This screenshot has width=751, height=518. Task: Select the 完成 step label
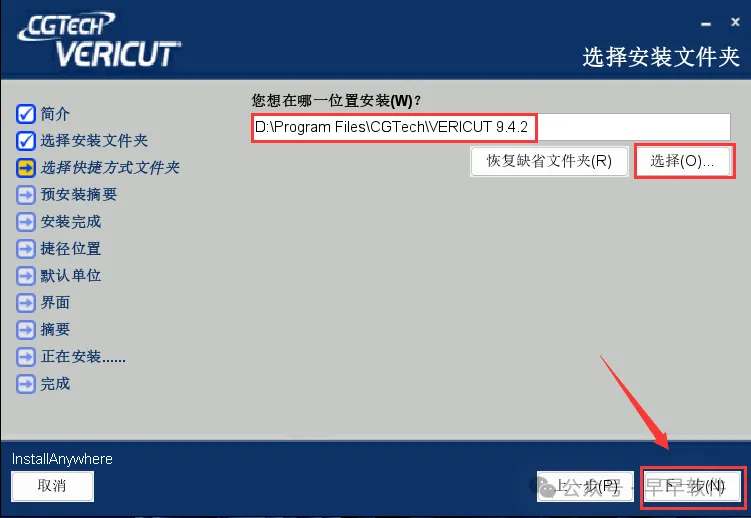coord(55,383)
